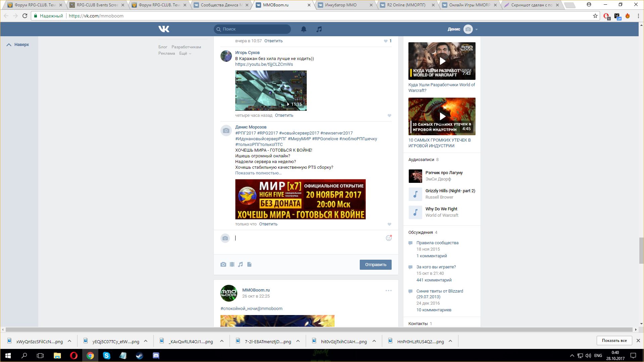Screen dimensions: 644x362
Task: Click the #спокойной_ночи@mmoboom hashtag
Action: [251, 309]
